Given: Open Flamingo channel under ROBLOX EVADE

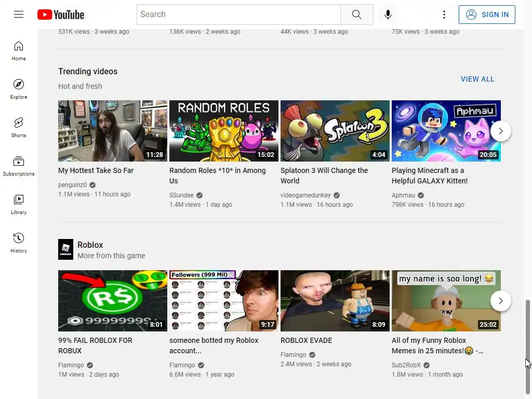Looking at the screenshot, I should tap(294, 355).
